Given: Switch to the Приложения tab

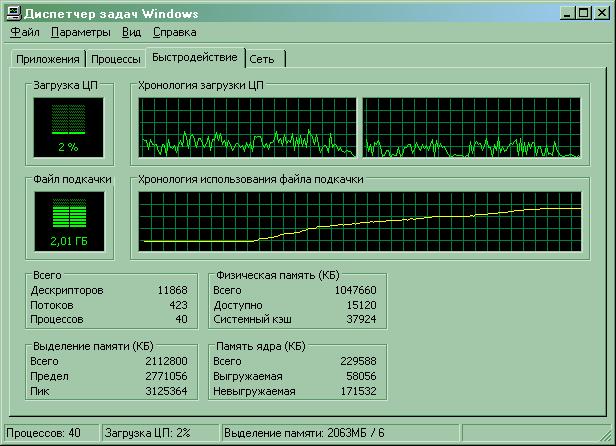Looking at the screenshot, I should pos(48,59).
